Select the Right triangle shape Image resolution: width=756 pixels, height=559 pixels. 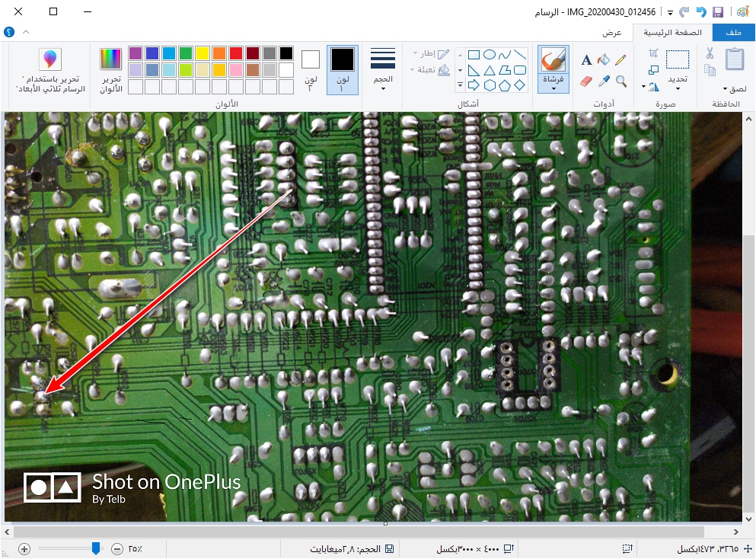coord(474,70)
